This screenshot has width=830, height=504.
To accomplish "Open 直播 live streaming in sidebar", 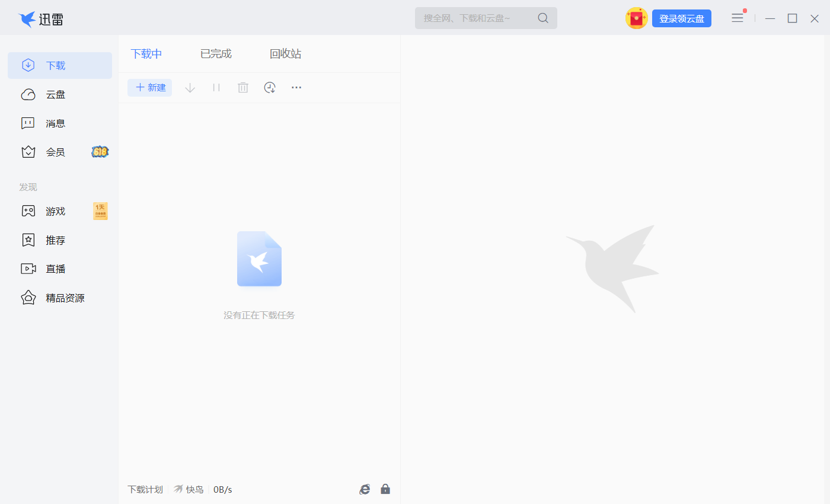I will pyautogui.click(x=60, y=269).
